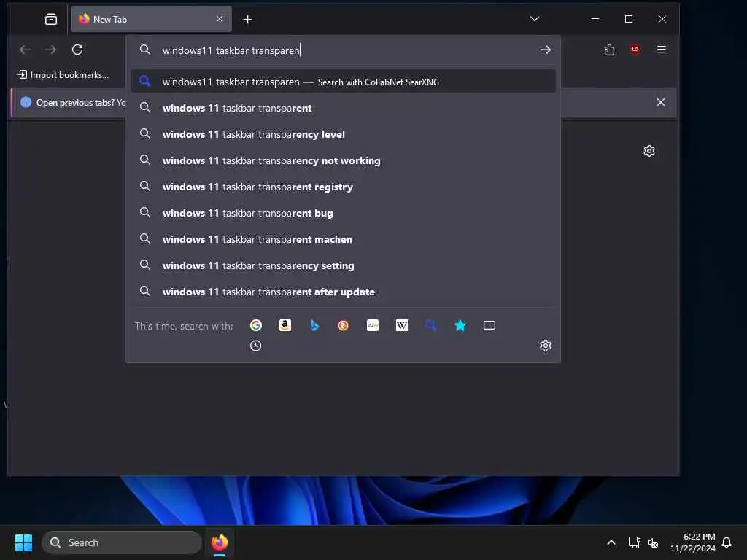Screen dimensions: 747x560
Task: Show hidden system tray icons
Action: pyautogui.click(x=611, y=542)
